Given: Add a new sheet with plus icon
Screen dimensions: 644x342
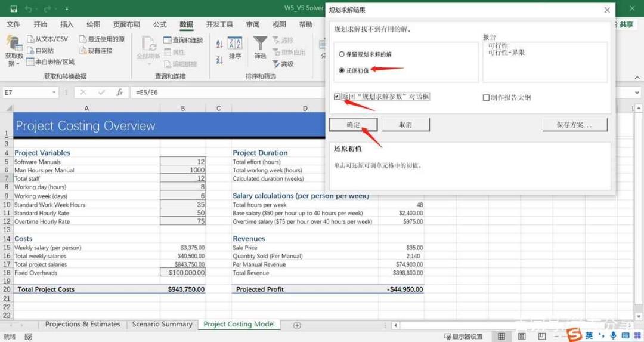Looking at the screenshot, I should pos(297,325).
